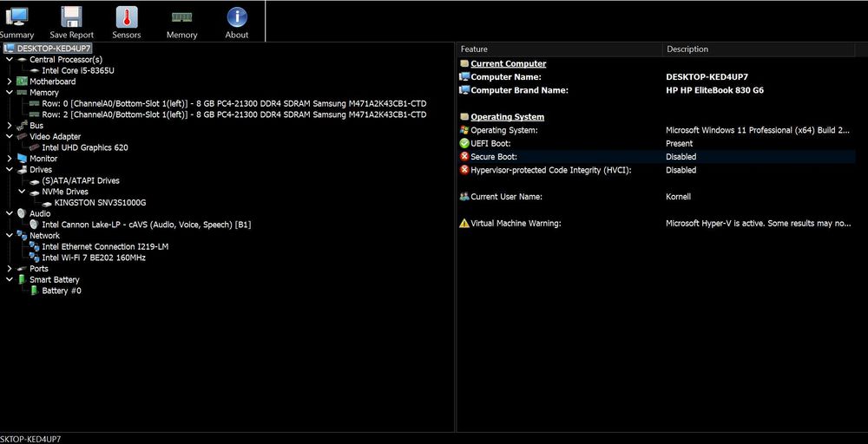Click the HP HP EliteBook 830 G6 value

714,90
